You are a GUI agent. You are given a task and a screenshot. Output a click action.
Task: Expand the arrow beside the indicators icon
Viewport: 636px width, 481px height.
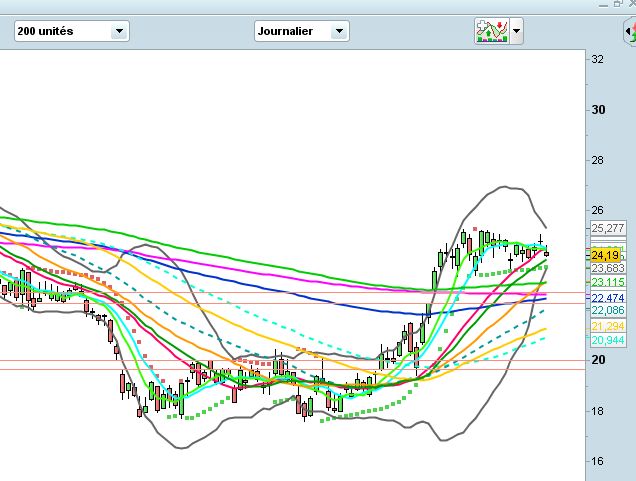pyautogui.click(x=516, y=31)
